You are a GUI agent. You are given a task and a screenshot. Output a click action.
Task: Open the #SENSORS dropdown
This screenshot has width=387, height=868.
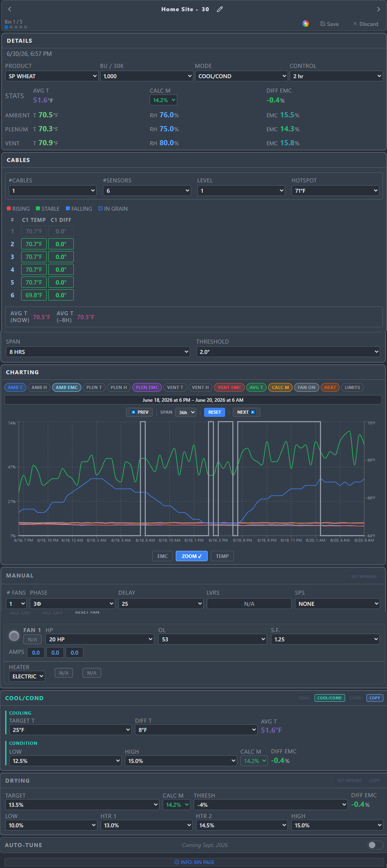click(x=147, y=190)
